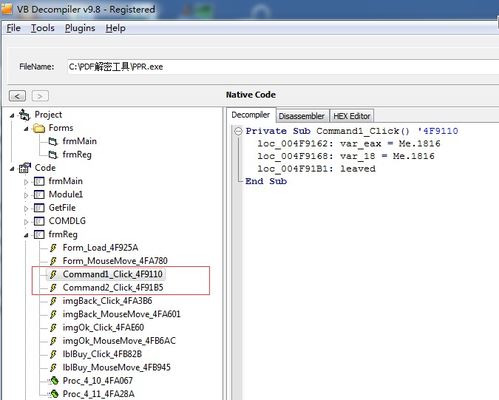The width and height of the screenshot is (499, 400).
Task: Click the lightning icon beside lblBuy_MouseMove_4FB945
Action: coord(53,368)
